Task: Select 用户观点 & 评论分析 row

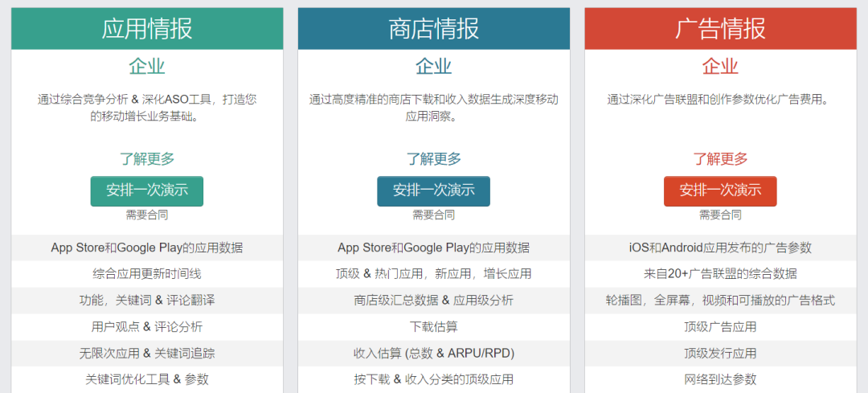Action: tap(147, 327)
